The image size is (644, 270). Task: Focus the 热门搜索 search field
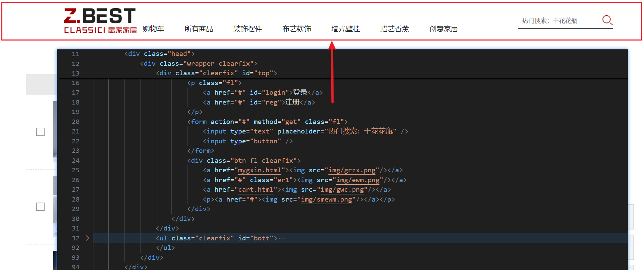[559, 21]
